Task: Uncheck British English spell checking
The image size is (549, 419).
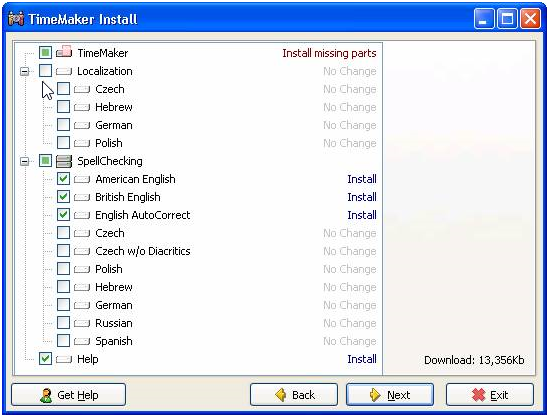Action: [63, 197]
